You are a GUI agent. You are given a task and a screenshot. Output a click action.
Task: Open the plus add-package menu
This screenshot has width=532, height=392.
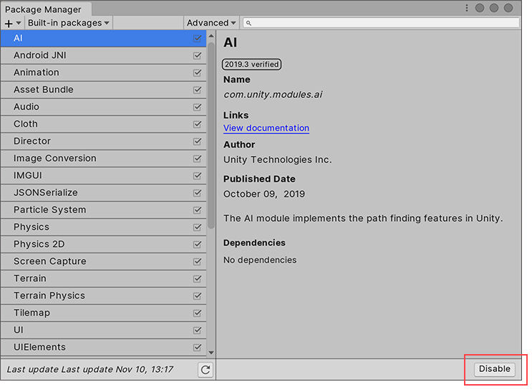[x=9, y=24]
